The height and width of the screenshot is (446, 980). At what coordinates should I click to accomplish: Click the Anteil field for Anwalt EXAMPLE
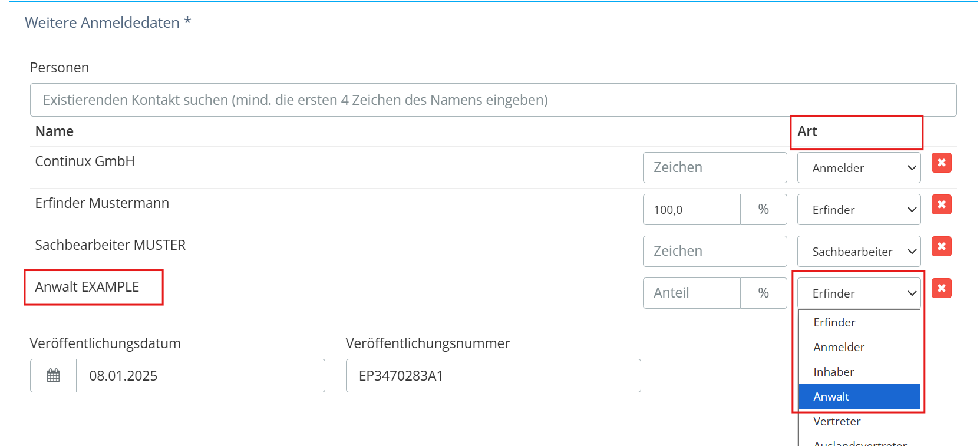point(691,293)
